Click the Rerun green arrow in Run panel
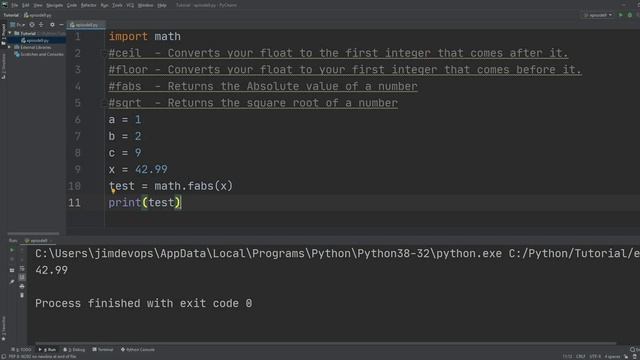Viewport: 640px width, 360px height. [12, 250]
